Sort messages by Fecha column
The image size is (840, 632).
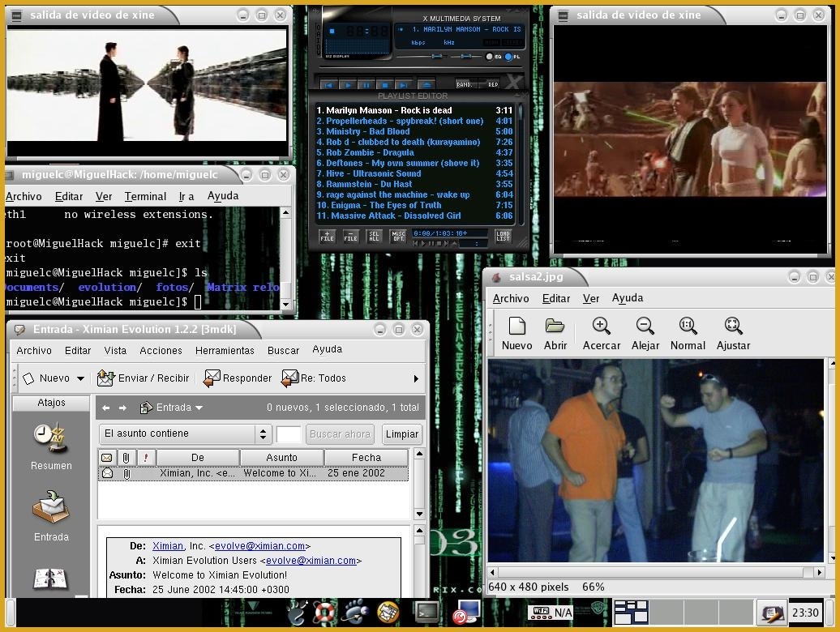(366, 458)
